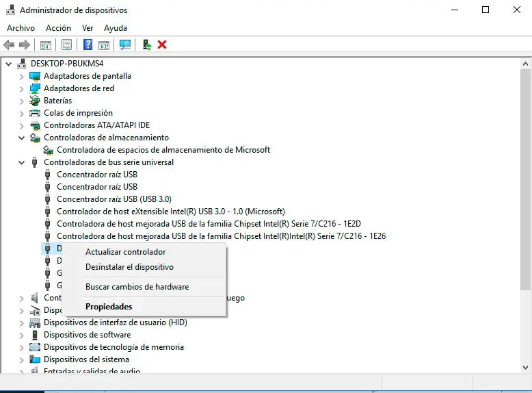Choose Desinstalar el dispositivo

[x=144, y=267]
